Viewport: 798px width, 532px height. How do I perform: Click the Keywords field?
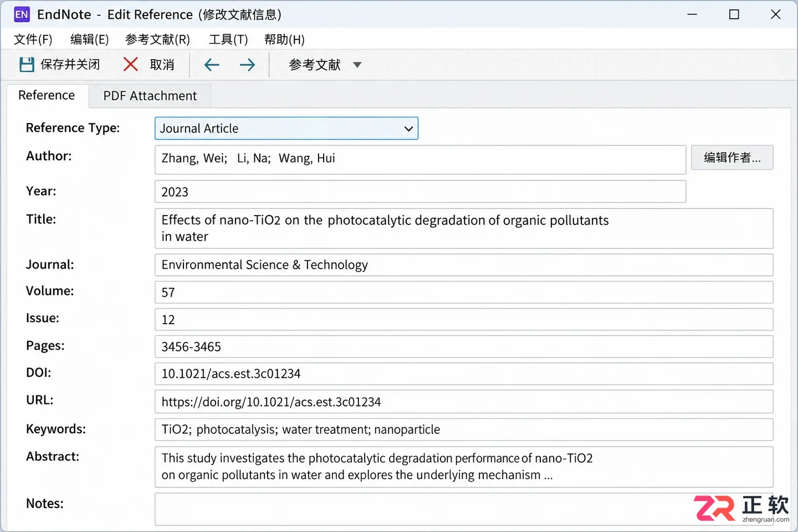pyautogui.click(x=464, y=429)
